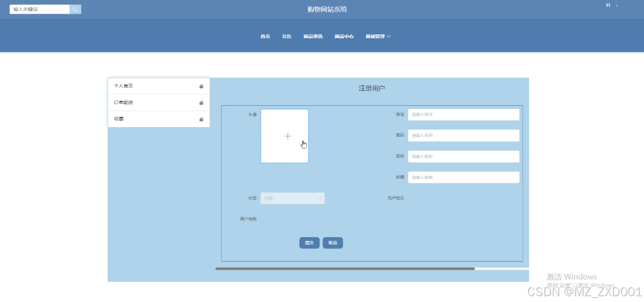
Task: Click the 购物网站系统 site title
Action: pyautogui.click(x=327, y=9)
